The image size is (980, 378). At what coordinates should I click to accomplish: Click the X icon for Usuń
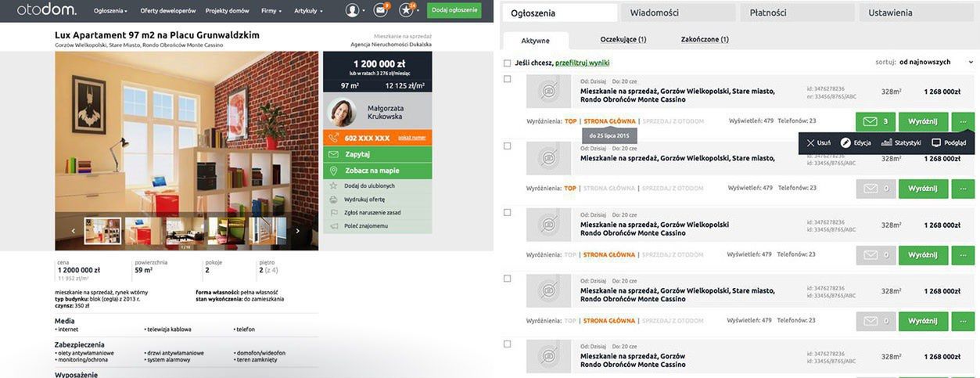(x=810, y=143)
